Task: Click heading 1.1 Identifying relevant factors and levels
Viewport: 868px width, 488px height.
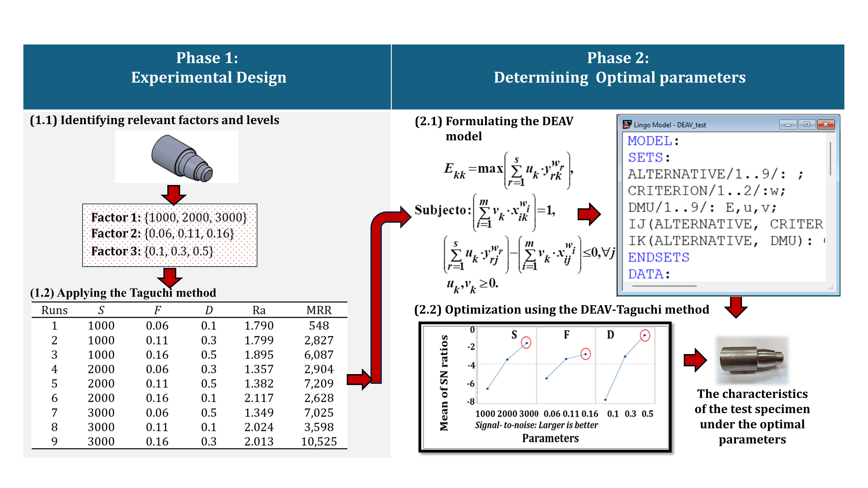Action: click(x=155, y=120)
